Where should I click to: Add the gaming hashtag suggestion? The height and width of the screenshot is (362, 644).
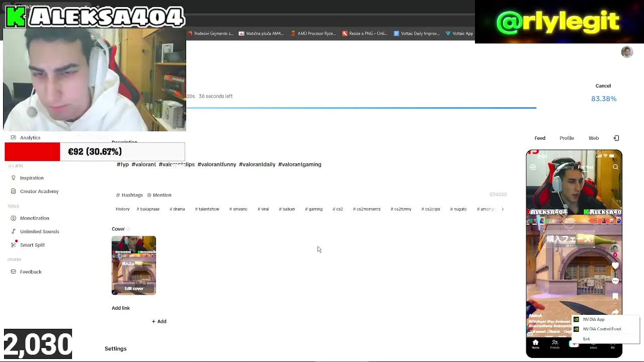point(313,209)
